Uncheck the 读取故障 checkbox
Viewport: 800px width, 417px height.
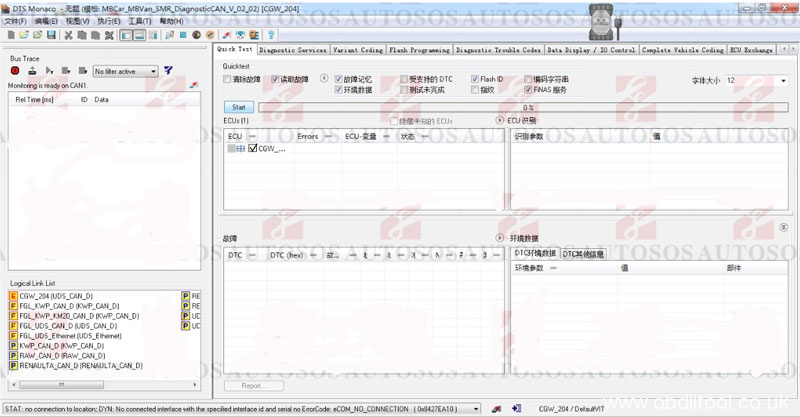[275, 79]
